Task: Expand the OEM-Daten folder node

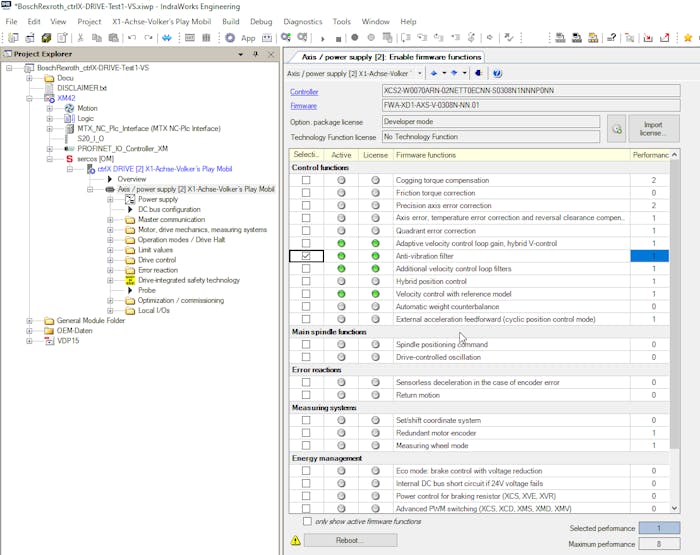Action: 29,331
